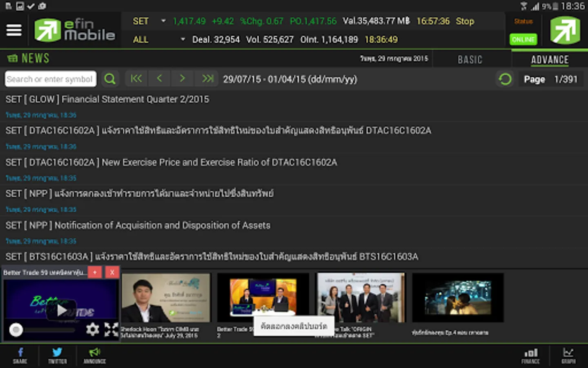The height and width of the screenshot is (368, 588).
Task: Tap the video progress slider knob
Action: pyautogui.click(x=16, y=330)
